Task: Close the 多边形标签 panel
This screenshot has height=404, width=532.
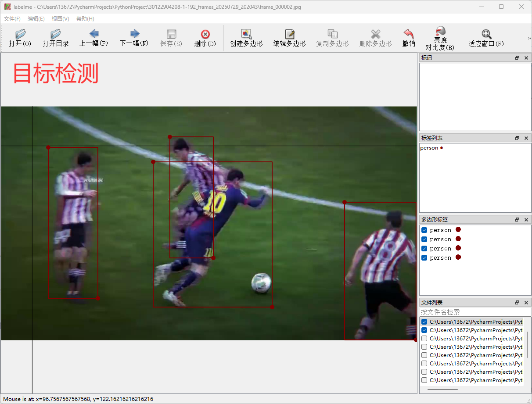Action: coord(526,219)
